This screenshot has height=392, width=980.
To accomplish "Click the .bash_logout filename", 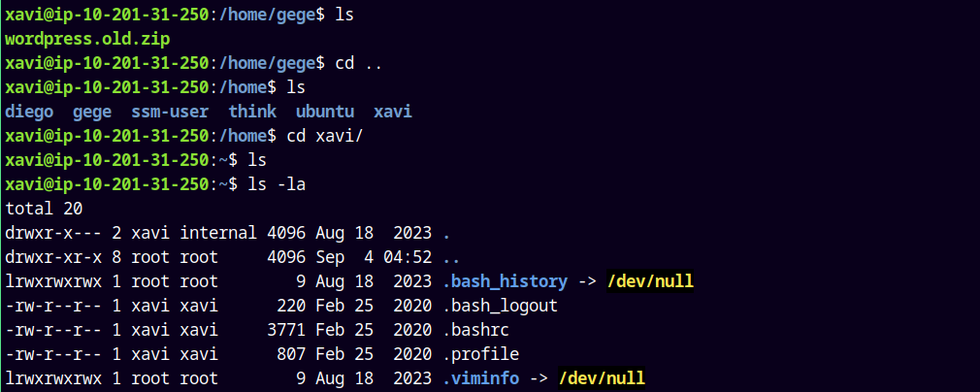I will 500,306.
